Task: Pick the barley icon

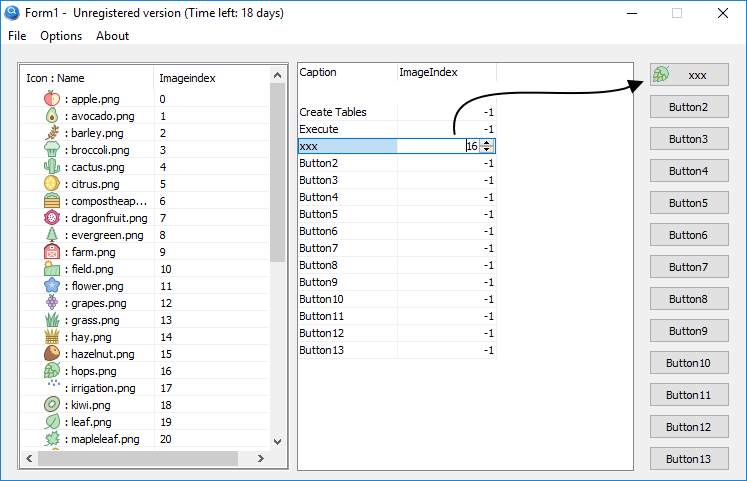Action: 52,133
